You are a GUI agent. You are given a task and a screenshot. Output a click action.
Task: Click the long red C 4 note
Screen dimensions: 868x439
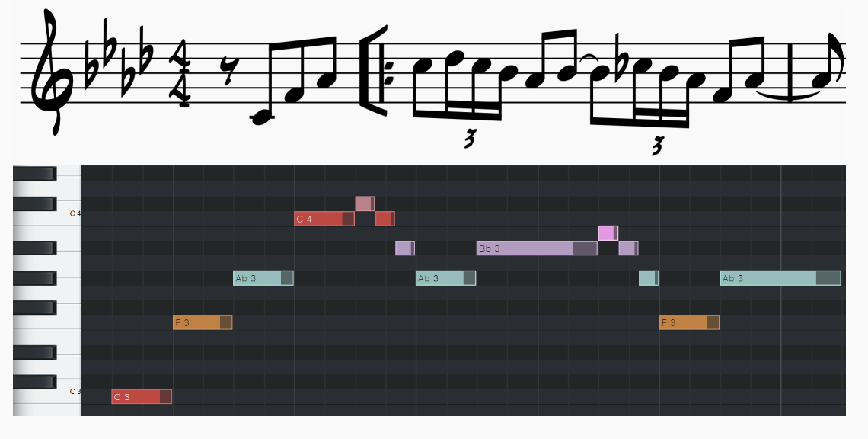click(x=324, y=219)
